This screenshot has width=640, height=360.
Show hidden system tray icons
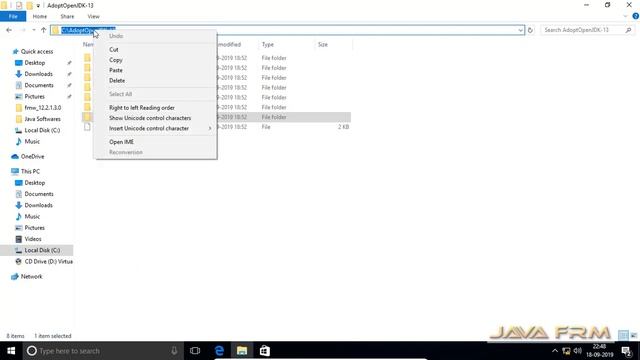tap(555, 351)
